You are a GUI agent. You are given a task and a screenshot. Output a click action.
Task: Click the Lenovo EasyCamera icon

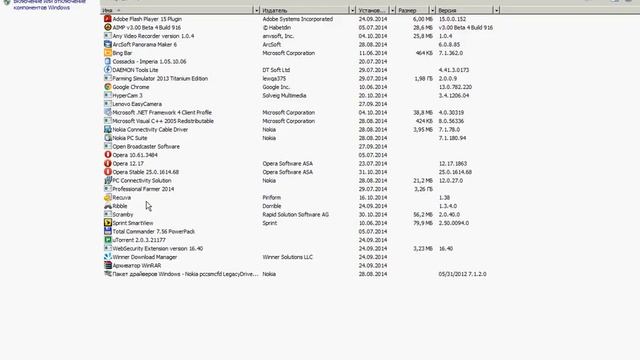[x=108, y=104]
